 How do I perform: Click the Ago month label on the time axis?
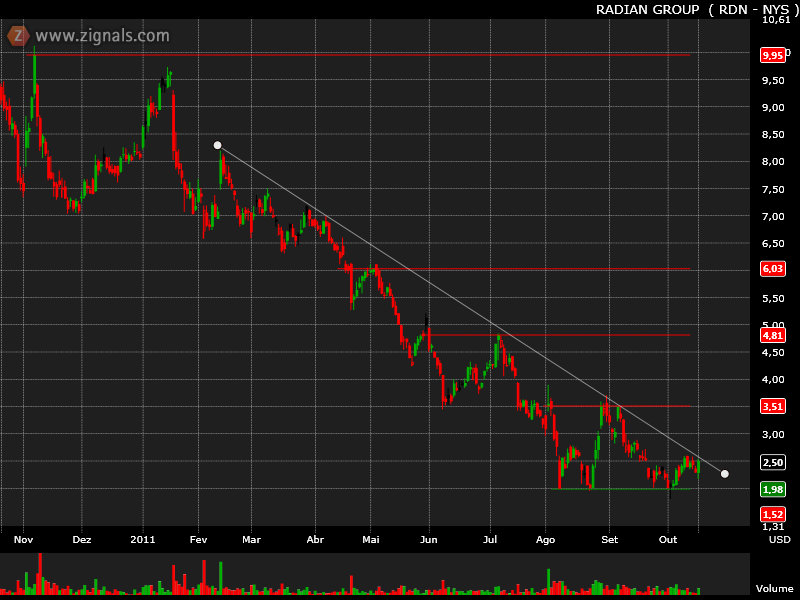[x=545, y=539]
